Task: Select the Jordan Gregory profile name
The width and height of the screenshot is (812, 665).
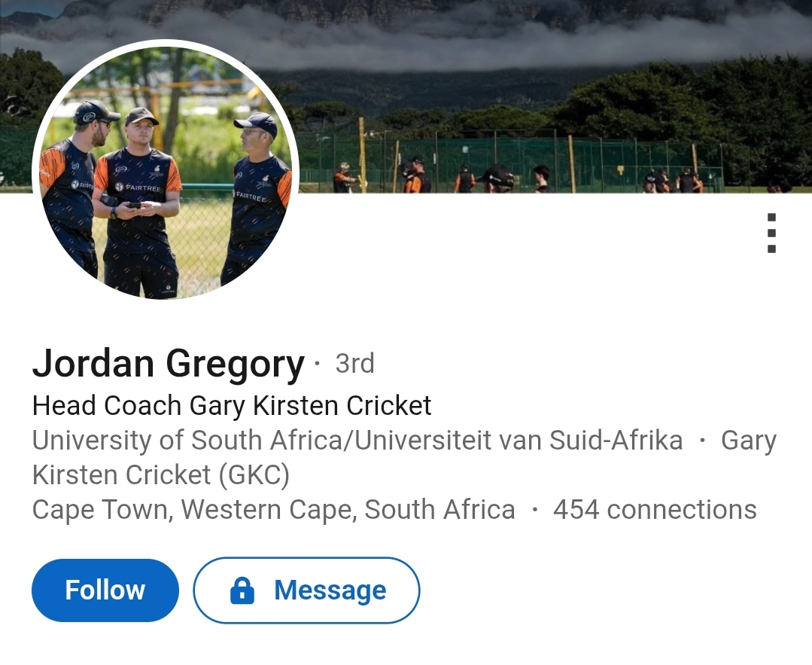Action: (168, 364)
